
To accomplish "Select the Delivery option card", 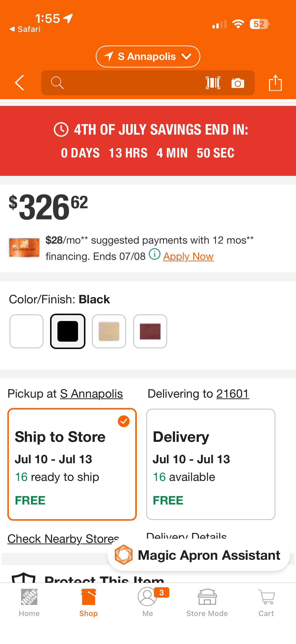I will pyautogui.click(x=211, y=464).
